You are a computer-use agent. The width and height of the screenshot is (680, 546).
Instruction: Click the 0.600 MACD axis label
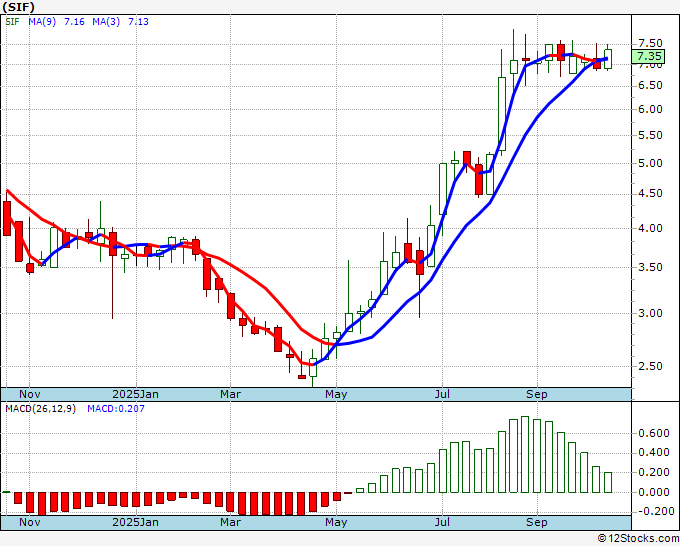(653, 433)
